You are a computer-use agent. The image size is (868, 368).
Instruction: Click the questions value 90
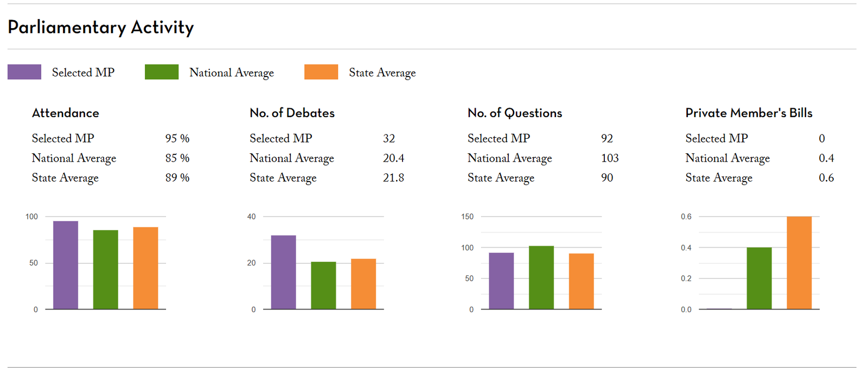click(x=607, y=177)
